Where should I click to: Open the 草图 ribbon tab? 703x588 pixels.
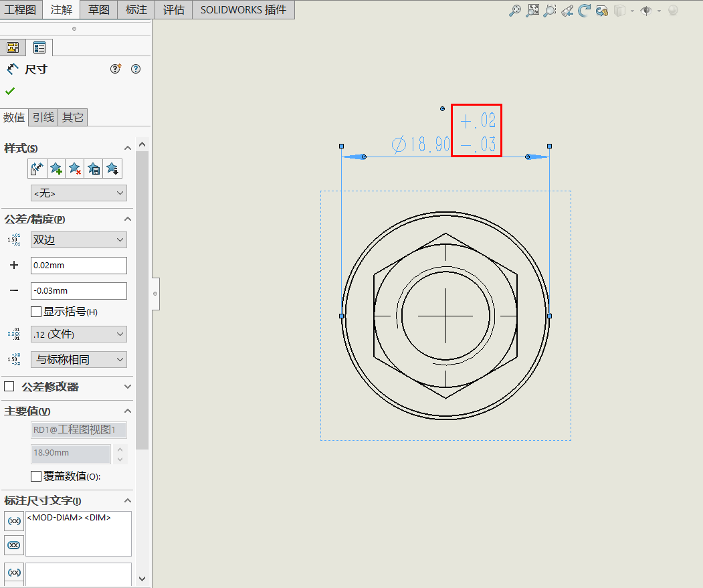click(x=98, y=9)
